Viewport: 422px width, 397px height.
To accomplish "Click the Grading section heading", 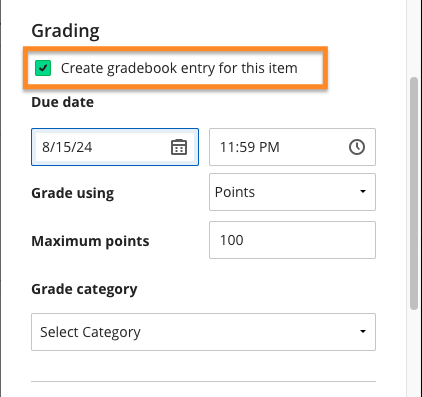I will click(65, 31).
